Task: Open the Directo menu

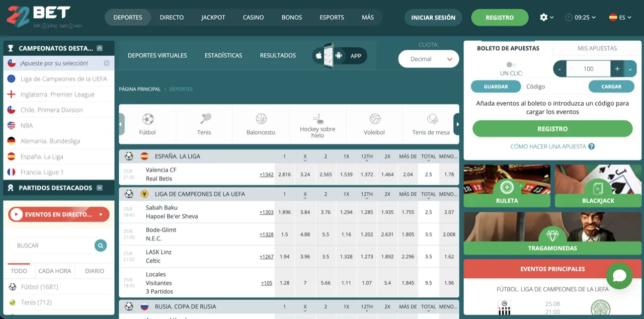Action: pyautogui.click(x=172, y=17)
